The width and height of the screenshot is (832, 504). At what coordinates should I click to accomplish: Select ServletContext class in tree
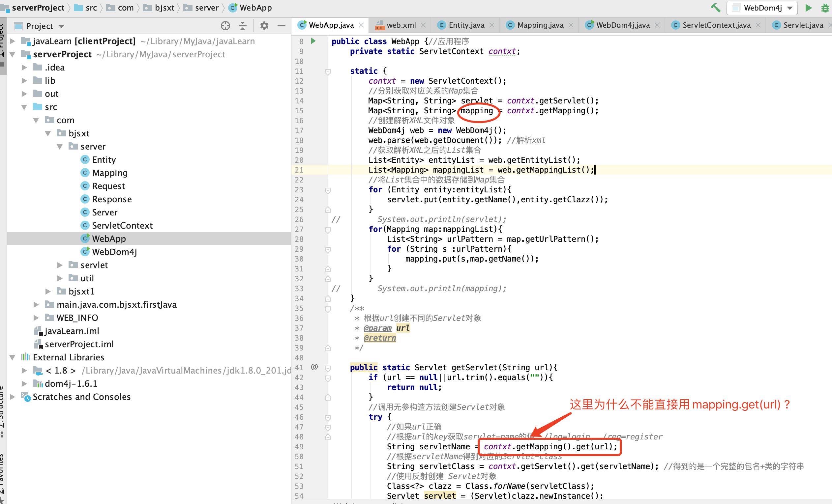122,225
